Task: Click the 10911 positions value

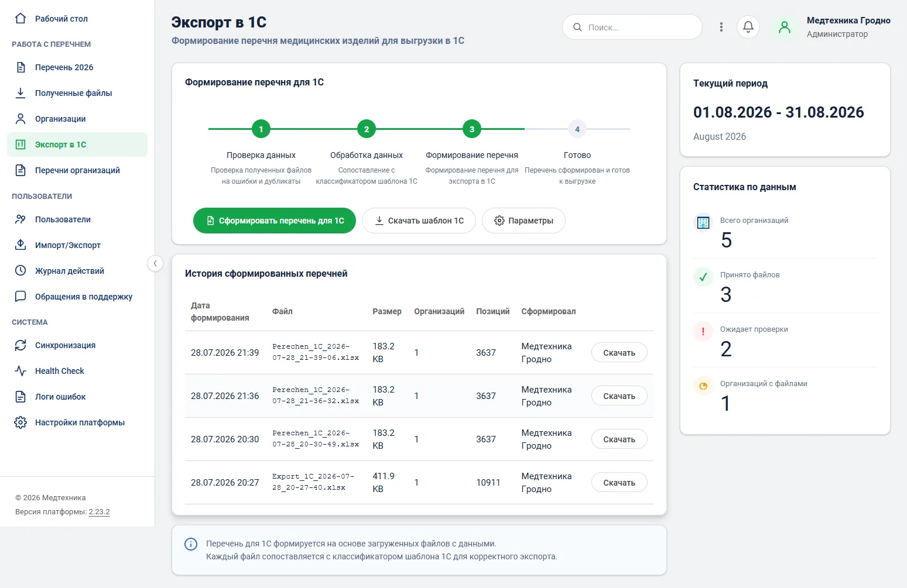Action: [488, 483]
